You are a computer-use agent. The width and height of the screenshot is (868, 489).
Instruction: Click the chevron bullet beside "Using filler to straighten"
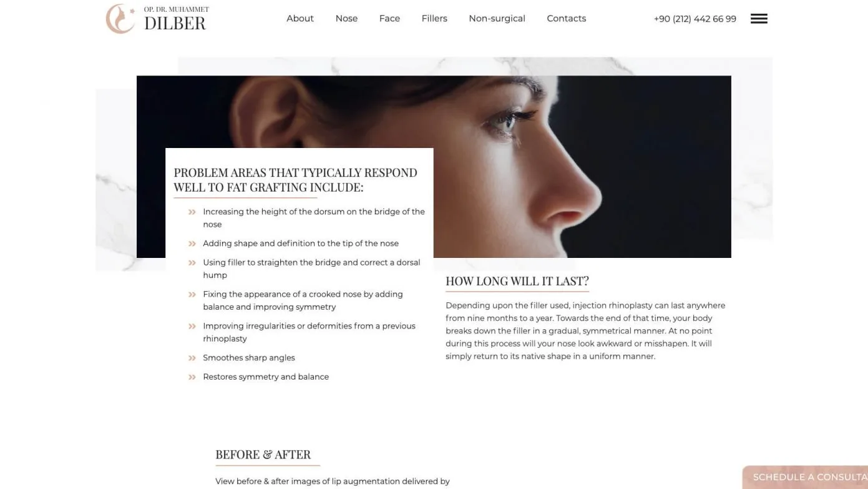pos(192,263)
